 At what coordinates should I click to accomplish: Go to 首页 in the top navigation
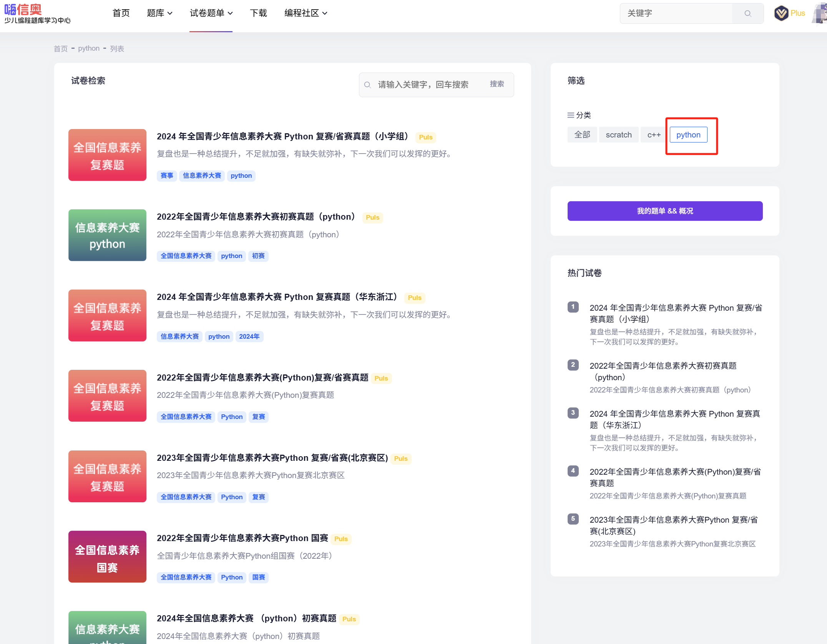coord(121,13)
